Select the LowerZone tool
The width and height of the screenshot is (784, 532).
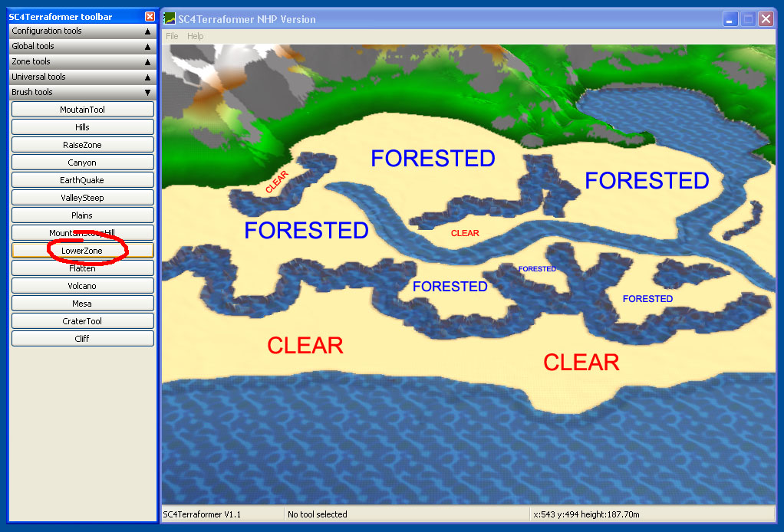[83, 250]
